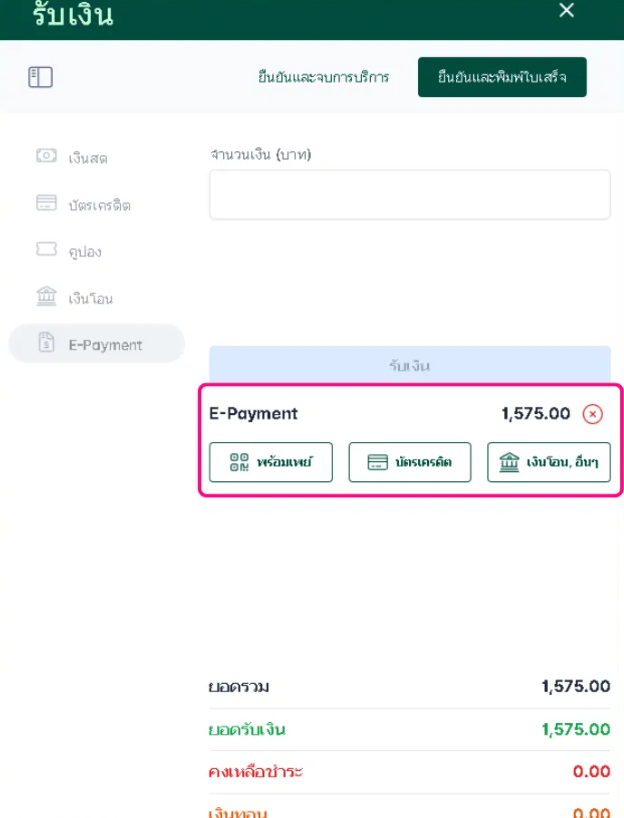Screen dimensions: 624x818
Task: Click the E-Payment document icon
Action: (46, 344)
